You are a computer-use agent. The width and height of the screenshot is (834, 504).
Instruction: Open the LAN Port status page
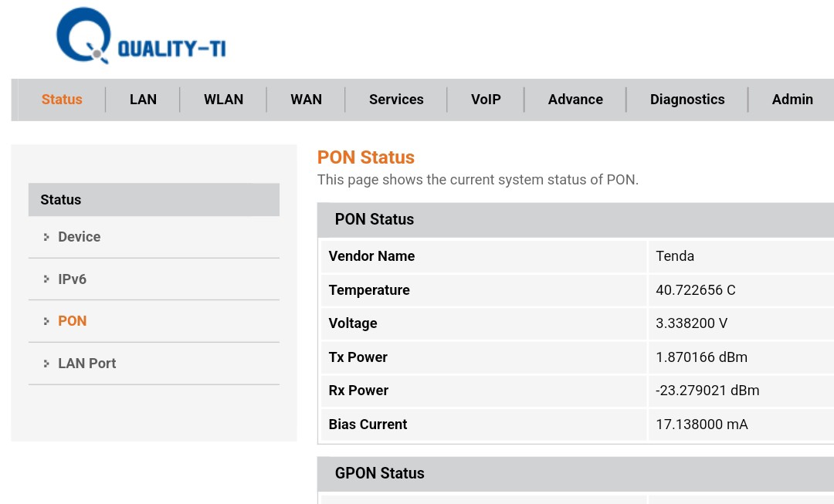coord(86,364)
